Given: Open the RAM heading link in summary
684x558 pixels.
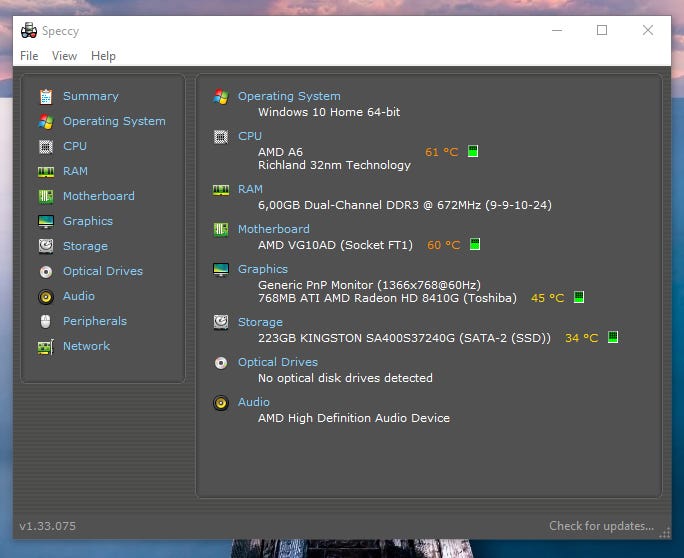Looking at the screenshot, I should pos(250,189).
